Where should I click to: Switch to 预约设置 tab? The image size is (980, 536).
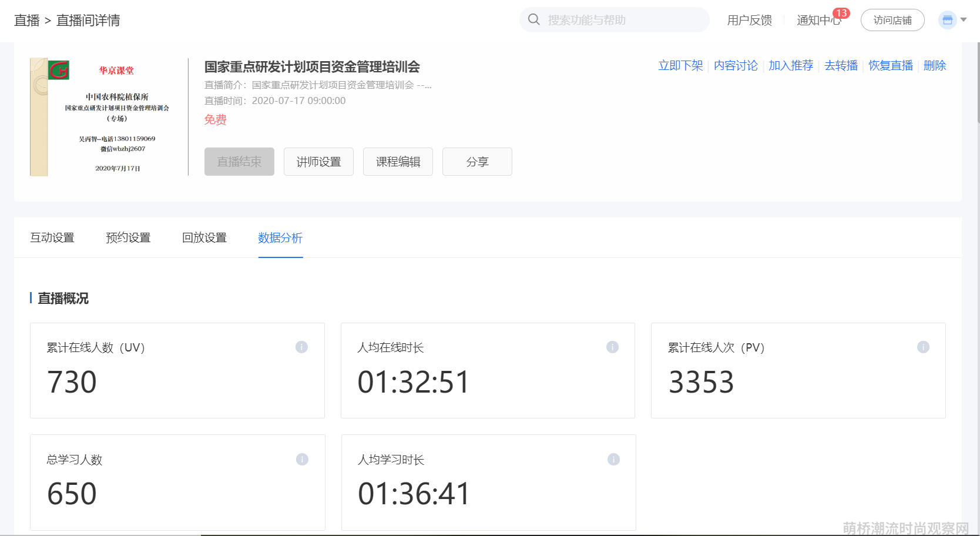128,237
